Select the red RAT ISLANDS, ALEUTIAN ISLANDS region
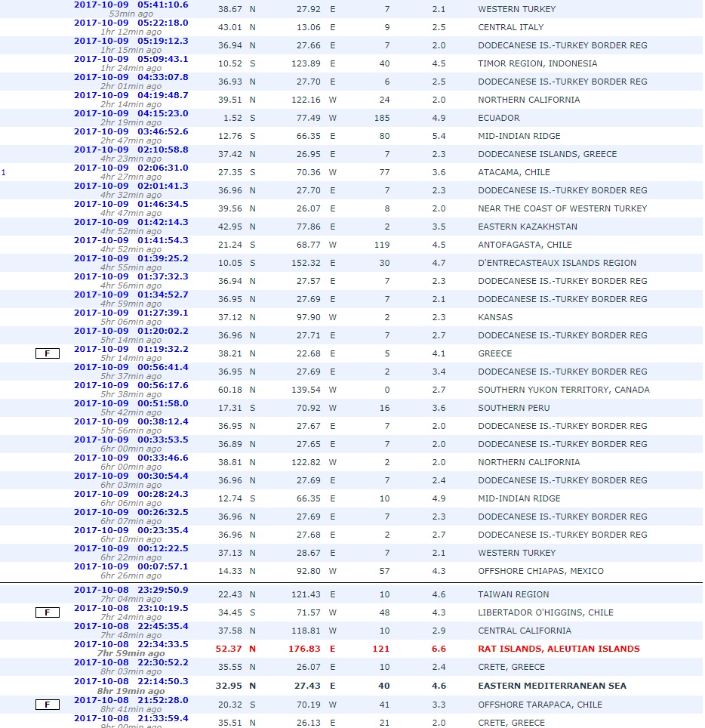 (x=559, y=649)
